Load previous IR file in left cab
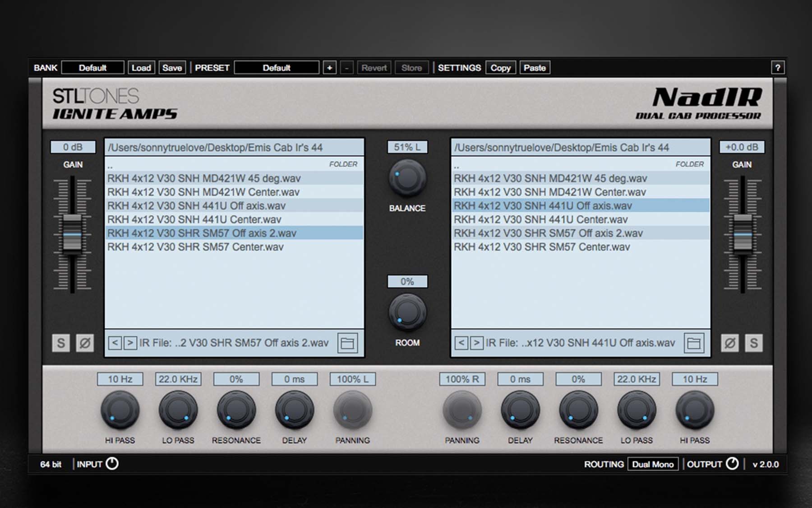The image size is (812, 508). (x=115, y=343)
